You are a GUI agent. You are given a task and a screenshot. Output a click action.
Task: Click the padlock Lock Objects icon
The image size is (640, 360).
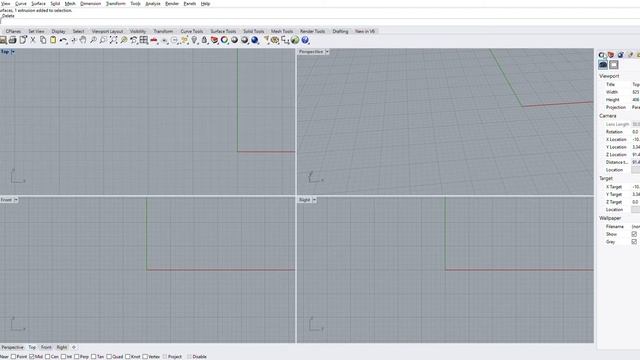coord(204,40)
